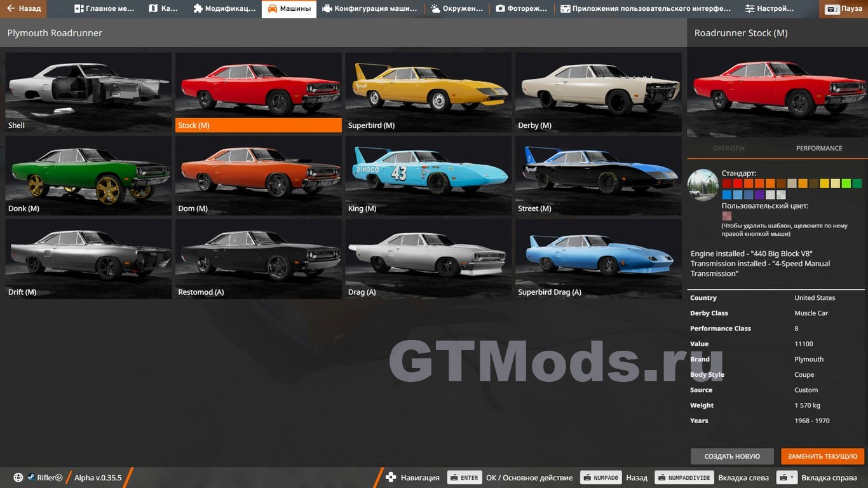Pick the purple standard color swatch
This screenshot has height=488, width=868.
[759, 195]
